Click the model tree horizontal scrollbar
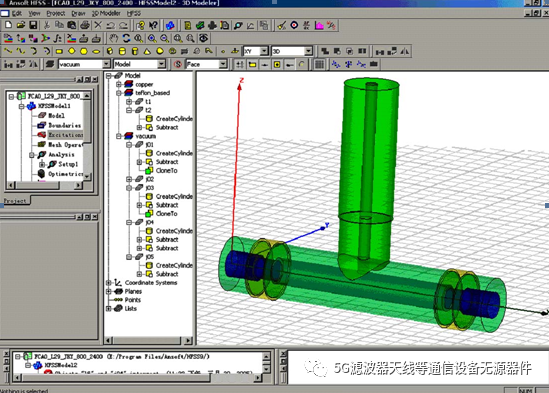 (149, 340)
